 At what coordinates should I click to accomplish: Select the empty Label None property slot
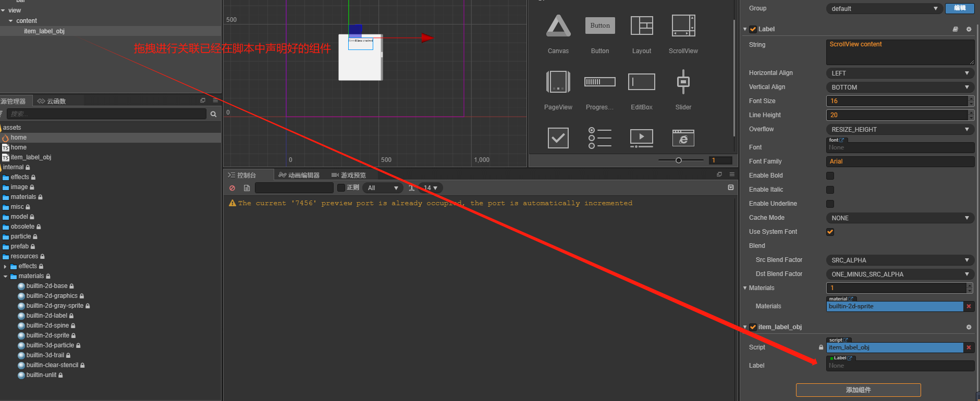pos(900,366)
